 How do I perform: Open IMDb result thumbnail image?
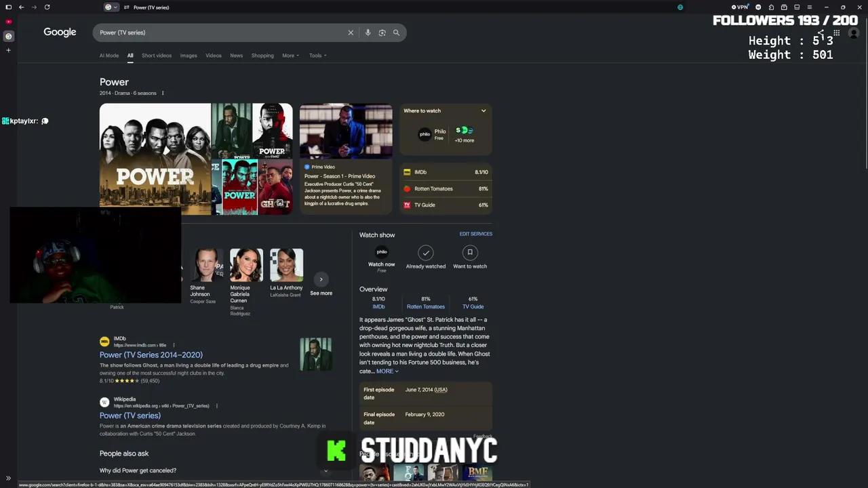tap(316, 354)
